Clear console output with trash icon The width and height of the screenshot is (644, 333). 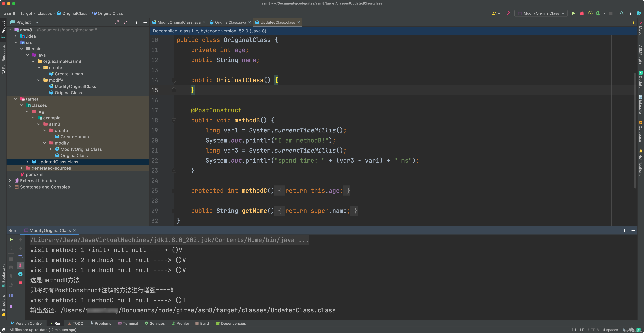click(20, 282)
